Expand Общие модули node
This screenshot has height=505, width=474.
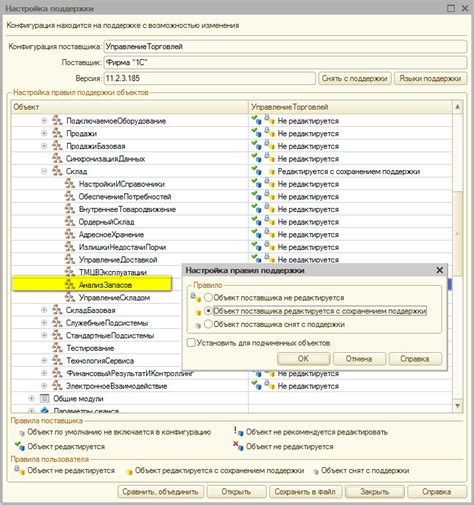coord(31,398)
